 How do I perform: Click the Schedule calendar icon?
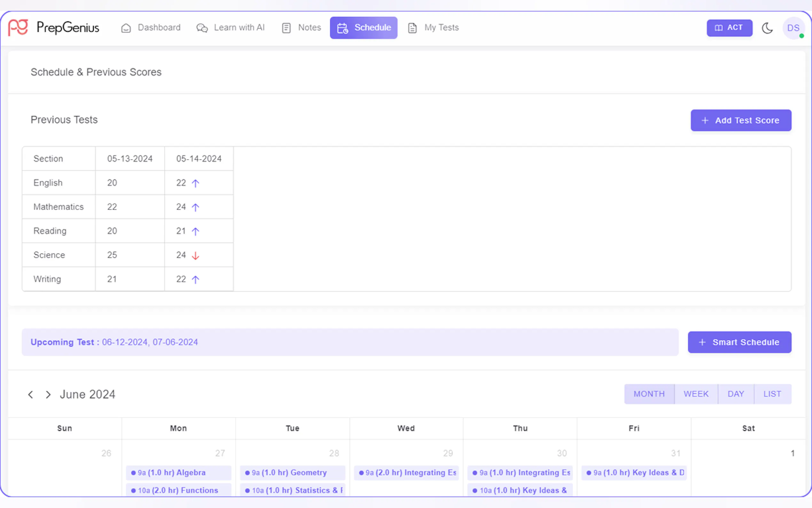click(342, 28)
